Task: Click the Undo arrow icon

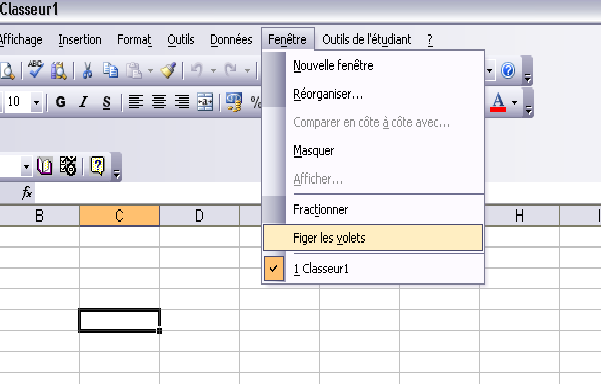Action: 197,71
